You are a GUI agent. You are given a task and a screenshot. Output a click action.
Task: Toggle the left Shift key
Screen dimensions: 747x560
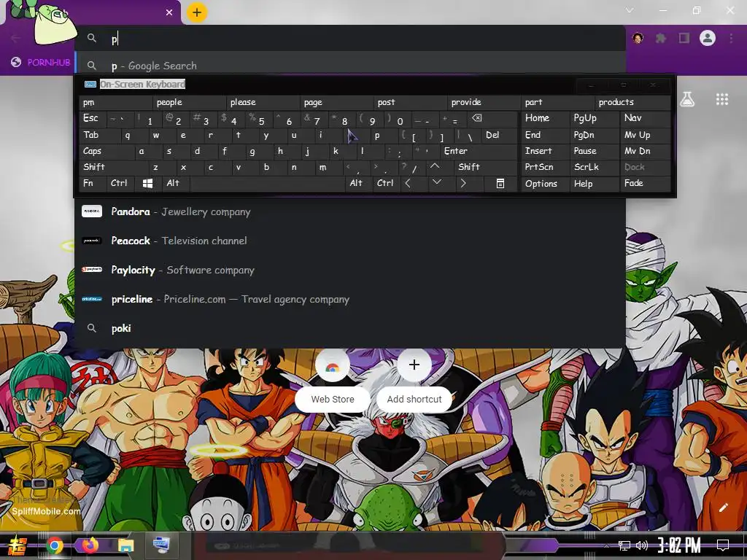[113, 167]
